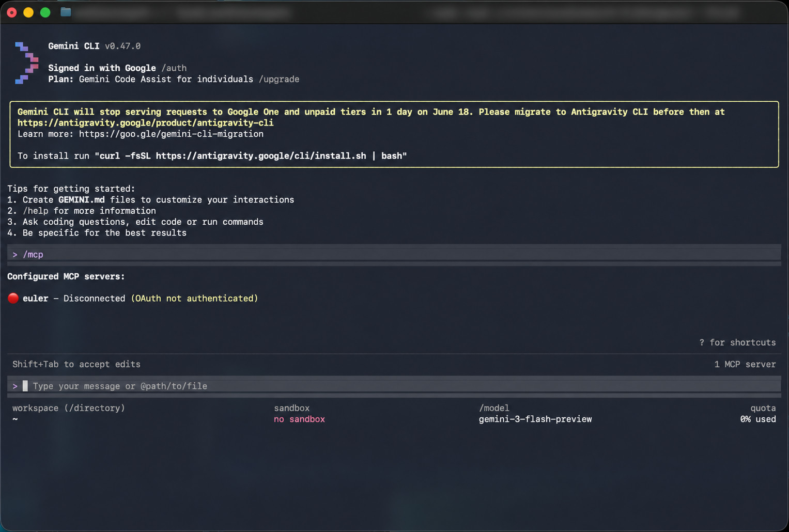The height and width of the screenshot is (532, 789).
Task: Click the euler MCP server name
Action: [36, 299]
